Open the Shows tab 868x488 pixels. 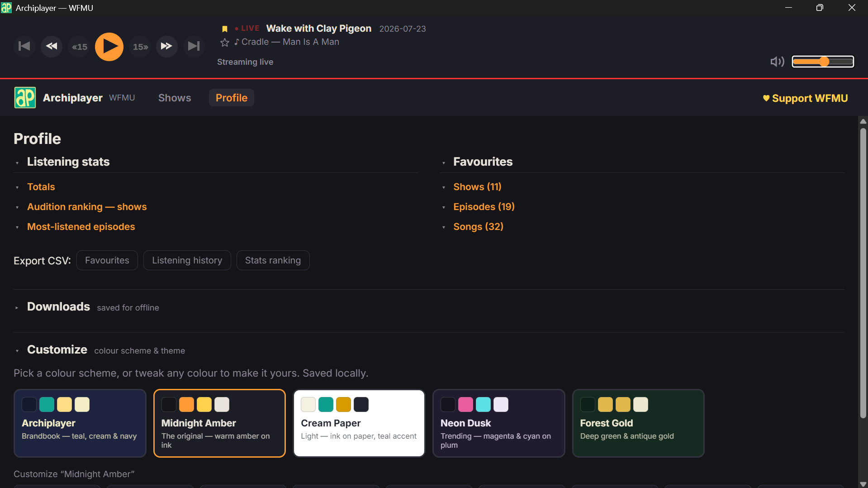click(x=175, y=98)
